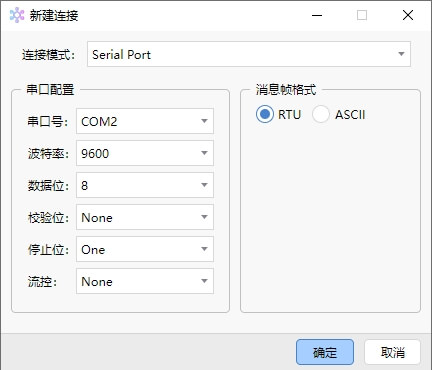This screenshot has width=432, height=370.
Task: Expand the 停止位 One dropdown arrow
Action: click(x=204, y=249)
